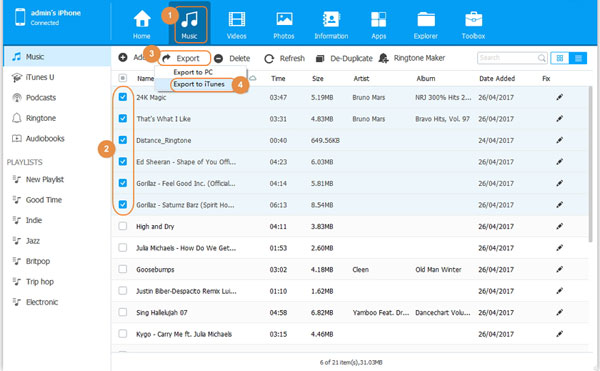Click the search magnifier icon

tap(541, 58)
